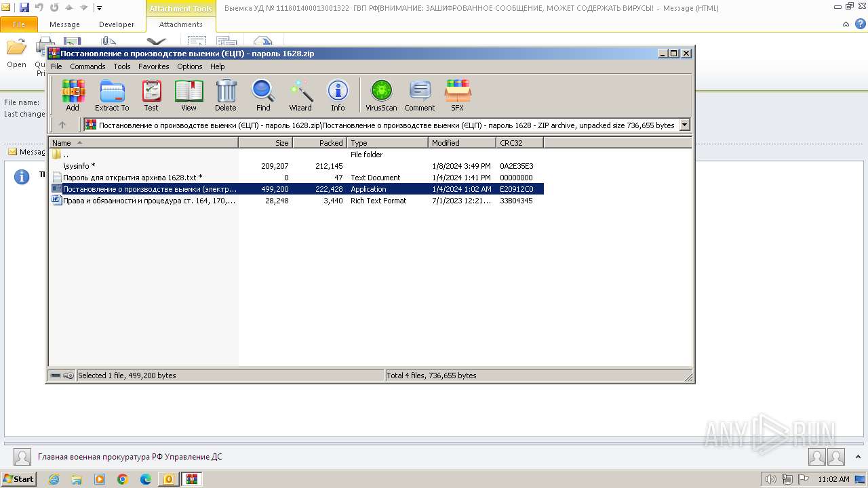Click the drive icon in WinRAR status bar
868x488 pixels.
(x=56, y=375)
